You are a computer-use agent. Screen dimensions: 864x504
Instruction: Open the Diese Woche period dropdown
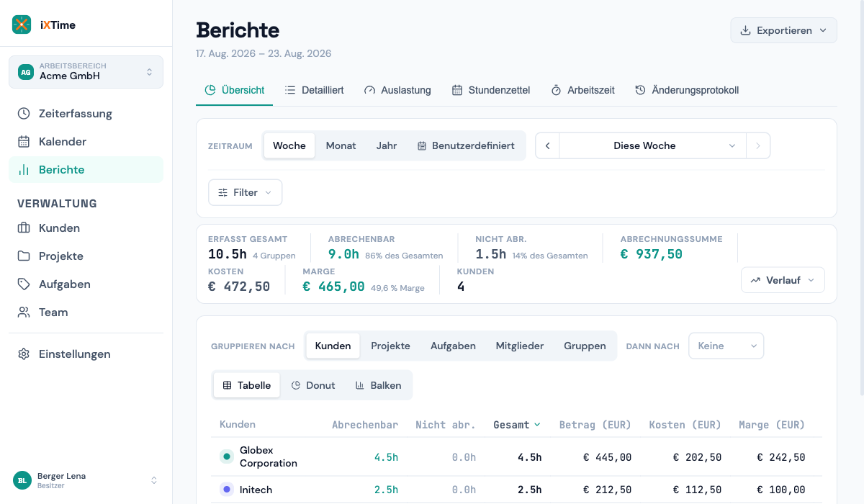(x=652, y=145)
